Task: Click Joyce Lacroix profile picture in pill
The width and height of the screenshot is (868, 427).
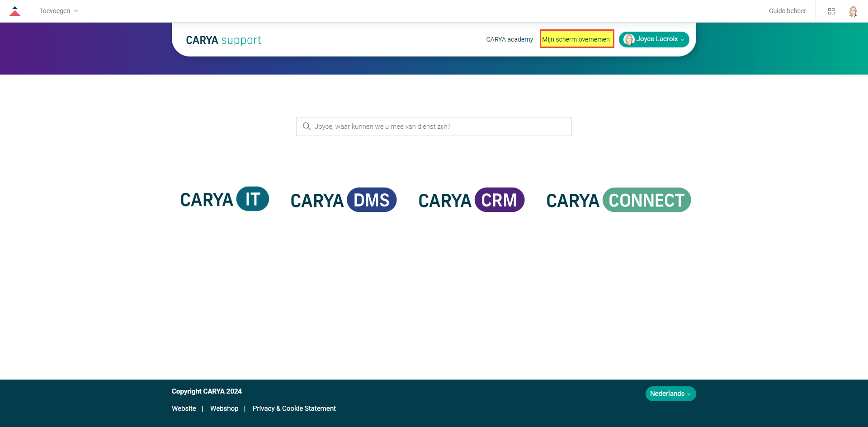Action: pos(629,39)
